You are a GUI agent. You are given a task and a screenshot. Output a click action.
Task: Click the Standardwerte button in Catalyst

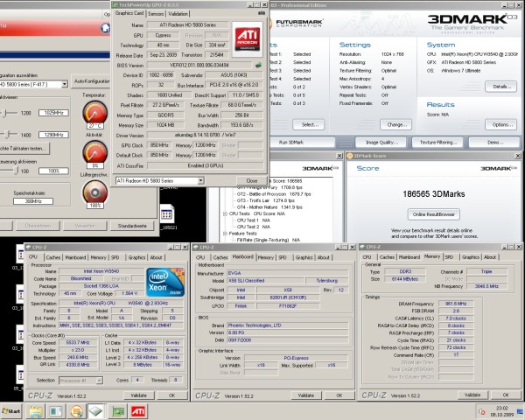132,226
